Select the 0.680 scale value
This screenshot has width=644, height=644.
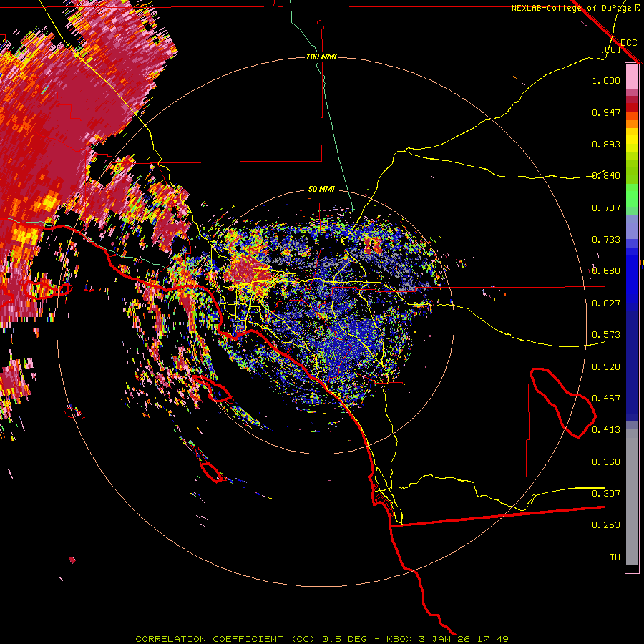[606, 271]
